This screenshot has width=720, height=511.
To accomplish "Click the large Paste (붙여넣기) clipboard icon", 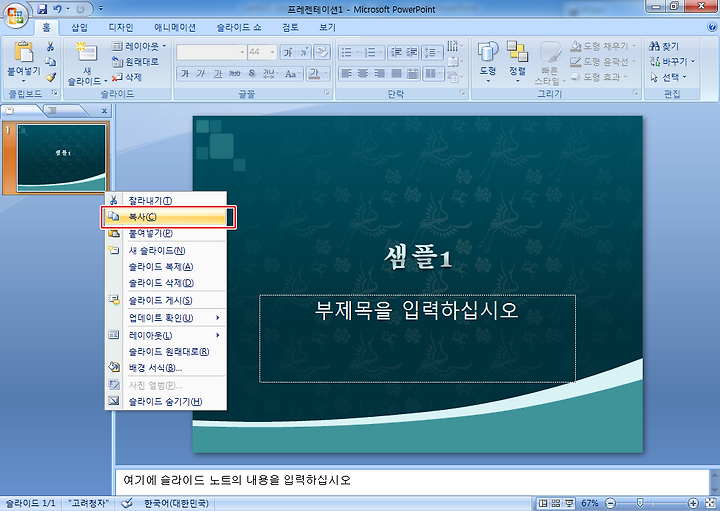I will coord(23,51).
